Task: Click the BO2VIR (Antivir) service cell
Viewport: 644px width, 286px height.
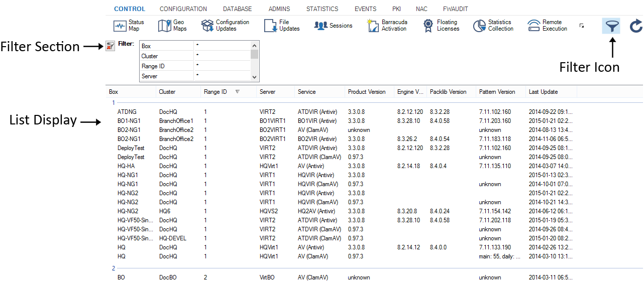Action: (x=317, y=139)
